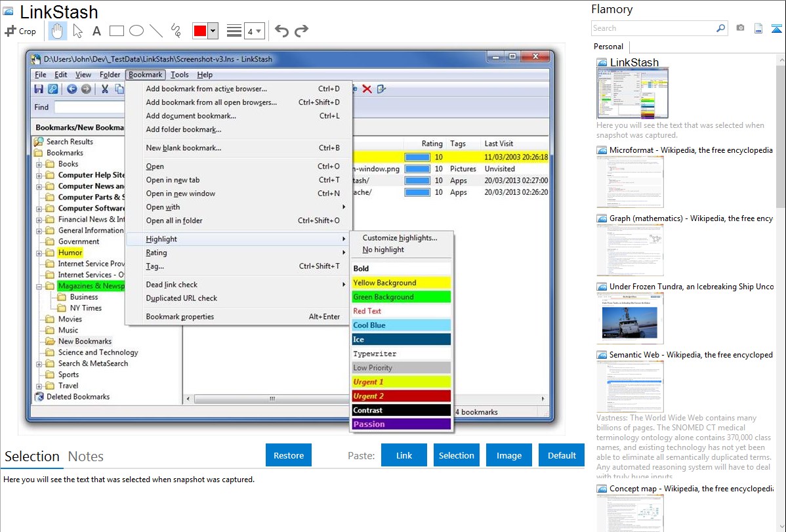Activate the hand pan tool

click(57, 31)
